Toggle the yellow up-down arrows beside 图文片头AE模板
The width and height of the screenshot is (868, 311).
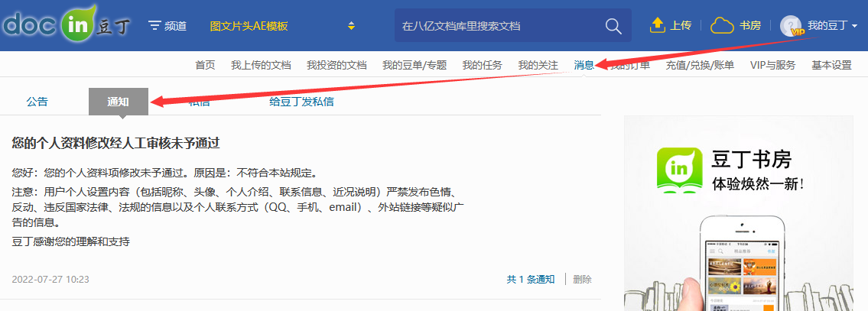click(350, 26)
